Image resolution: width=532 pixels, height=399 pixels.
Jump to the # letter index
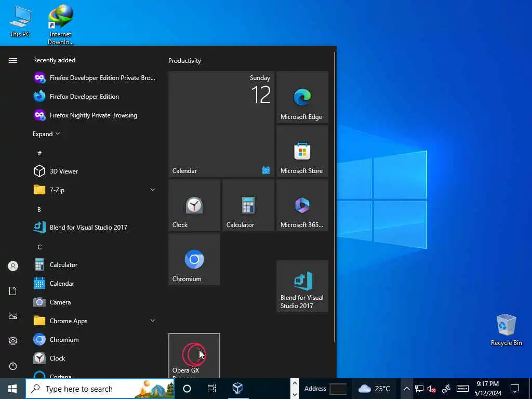(x=39, y=153)
